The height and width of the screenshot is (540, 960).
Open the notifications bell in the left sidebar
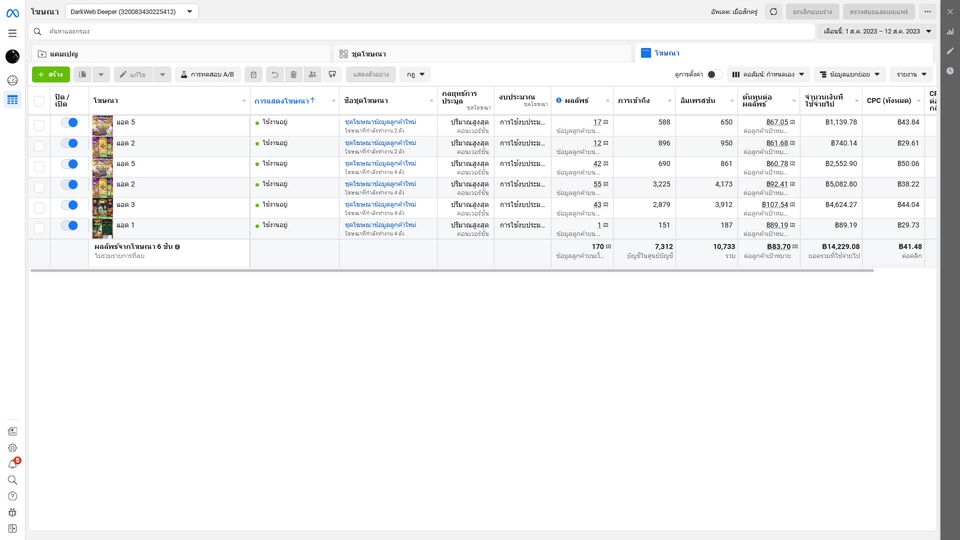[12, 464]
